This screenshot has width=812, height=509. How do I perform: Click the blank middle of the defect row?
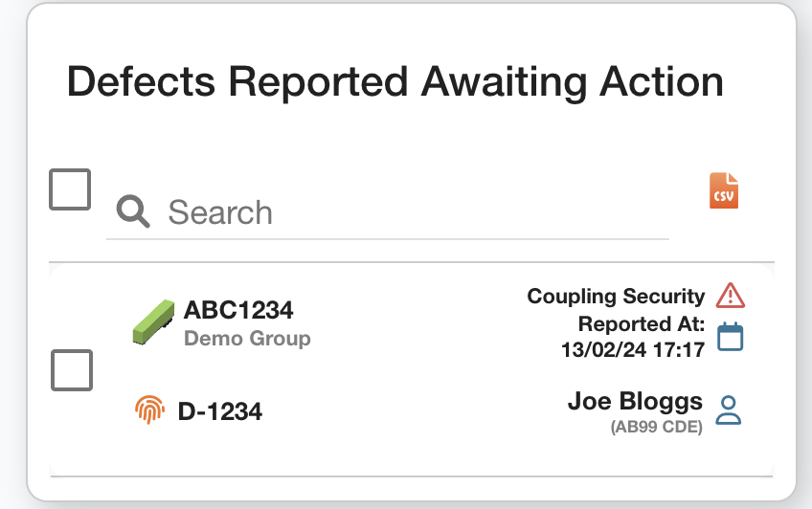[412, 371]
